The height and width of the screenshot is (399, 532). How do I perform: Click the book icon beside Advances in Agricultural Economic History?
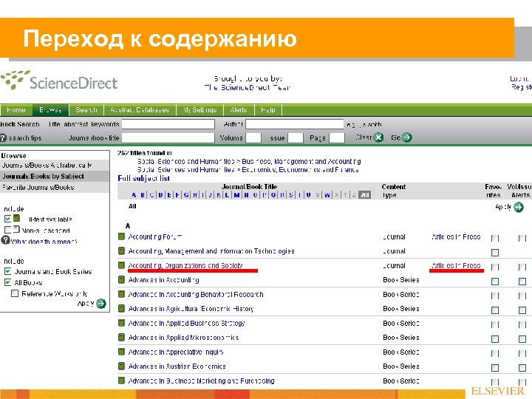click(x=121, y=308)
